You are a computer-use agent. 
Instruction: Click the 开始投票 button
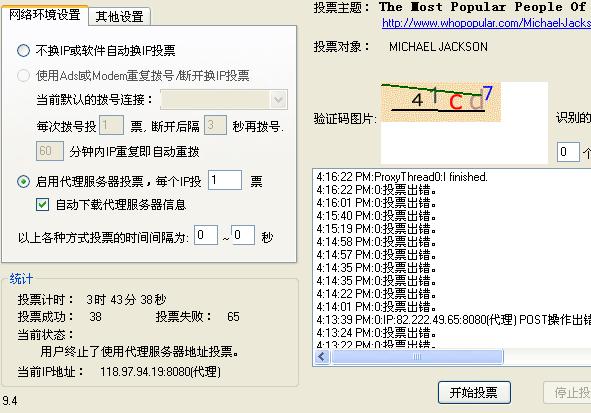coord(474,393)
